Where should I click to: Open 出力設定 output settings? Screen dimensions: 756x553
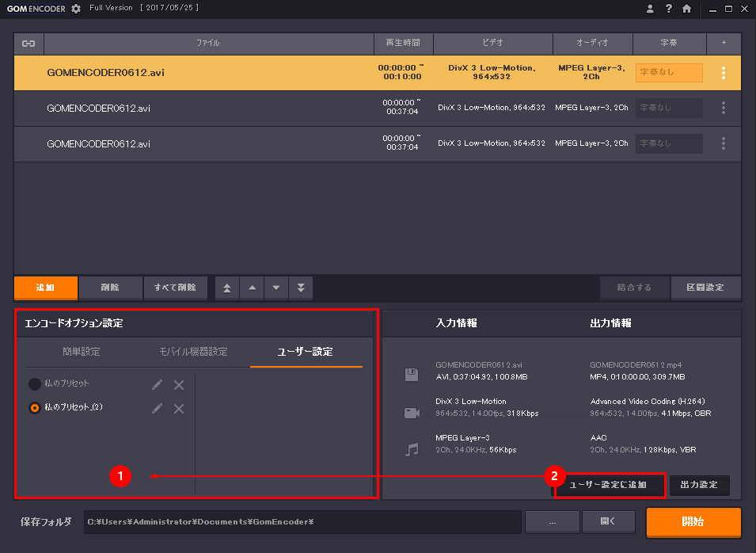tap(699, 485)
